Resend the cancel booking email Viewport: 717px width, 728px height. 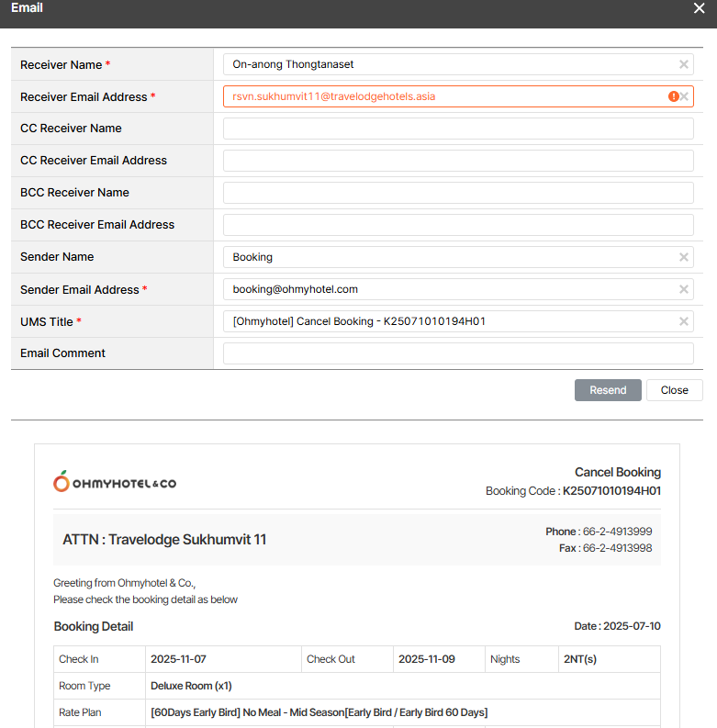(x=608, y=390)
